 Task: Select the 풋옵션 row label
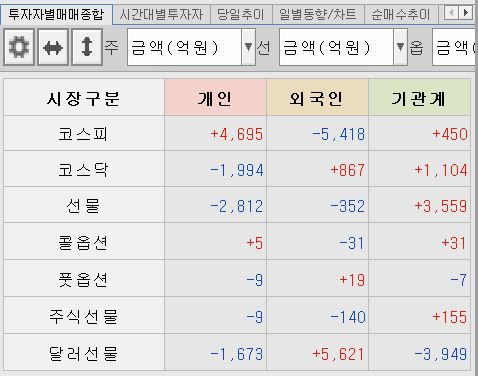tap(83, 279)
